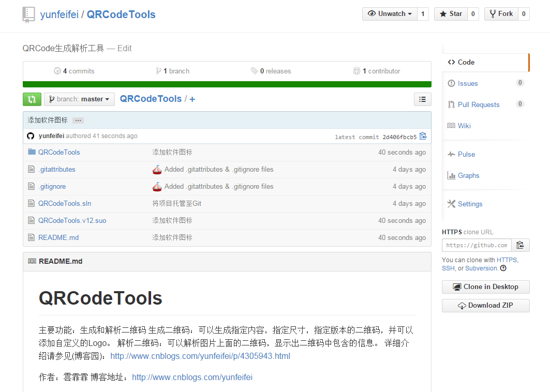Image resolution: width=550 pixels, height=392 pixels.
Task: Open cnblogs article link p/4305943.html
Action: point(200,356)
